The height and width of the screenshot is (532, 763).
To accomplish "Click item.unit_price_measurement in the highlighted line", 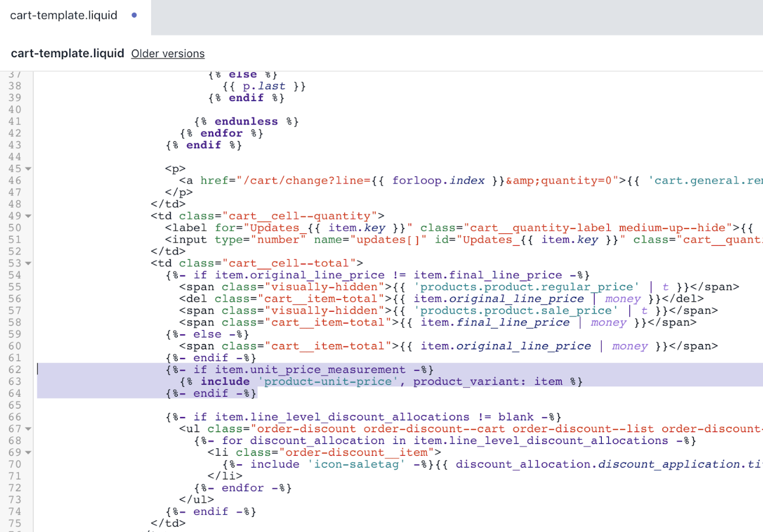I will pyautogui.click(x=310, y=370).
